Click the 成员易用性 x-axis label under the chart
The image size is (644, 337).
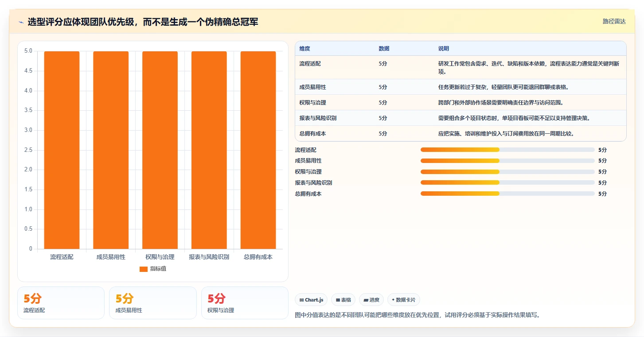tap(111, 257)
